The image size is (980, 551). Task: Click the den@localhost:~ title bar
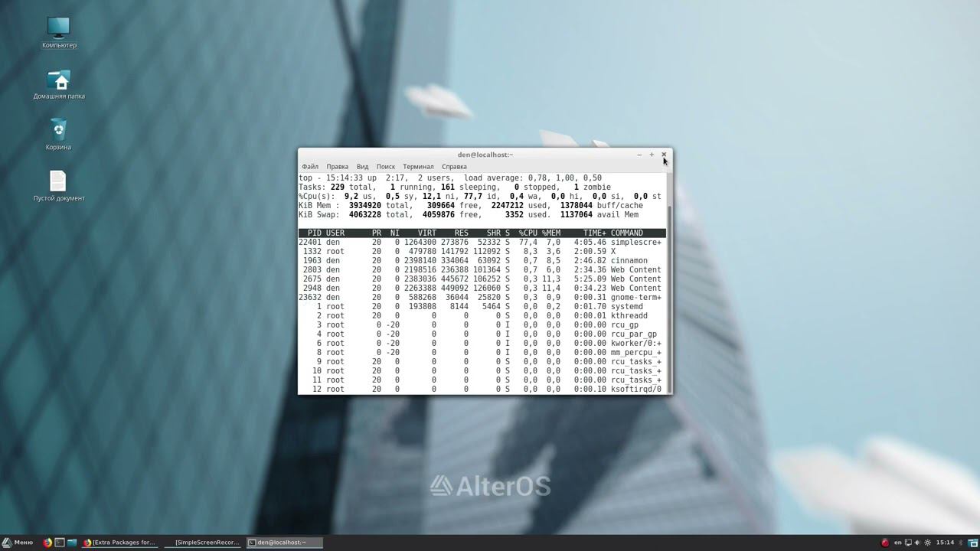click(x=485, y=155)
